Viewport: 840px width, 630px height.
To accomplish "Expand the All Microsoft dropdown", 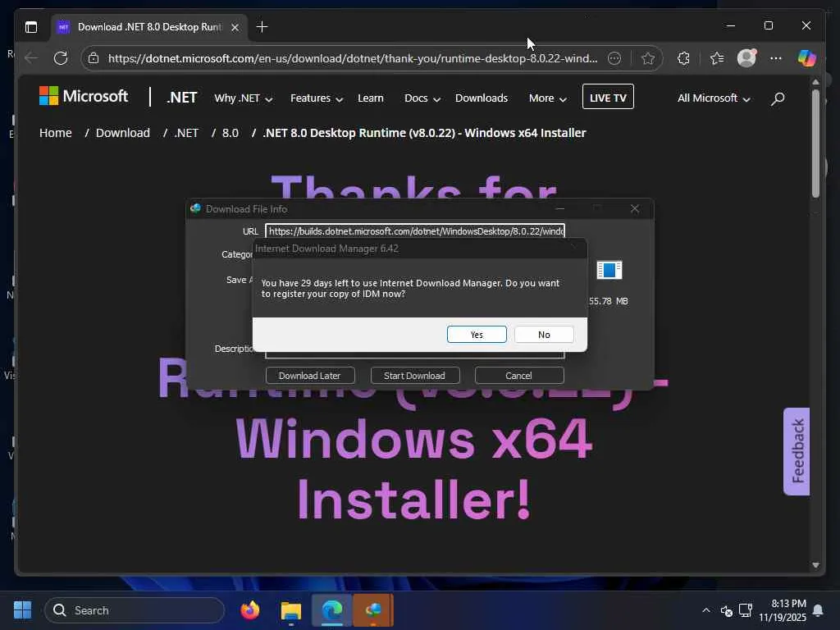I will pos(714,98).
